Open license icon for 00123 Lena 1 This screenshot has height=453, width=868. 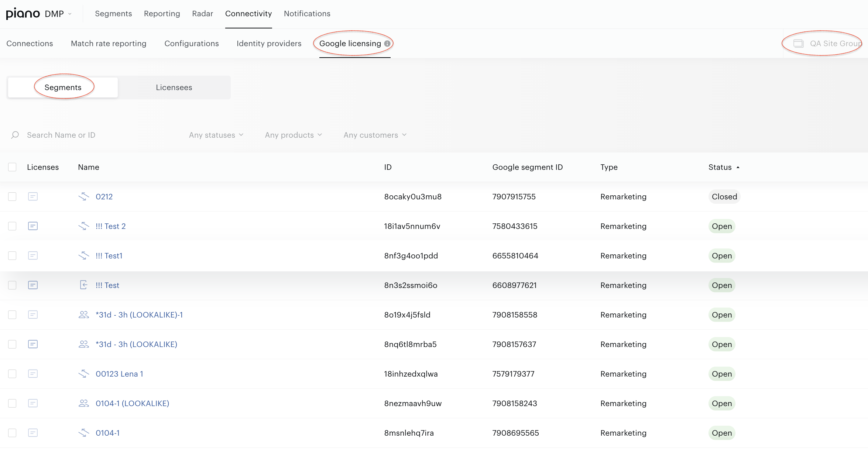33,374
